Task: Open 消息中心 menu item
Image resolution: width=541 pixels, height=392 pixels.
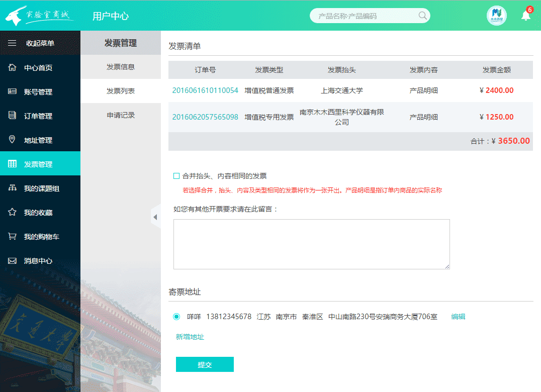Action: (40, 261)
